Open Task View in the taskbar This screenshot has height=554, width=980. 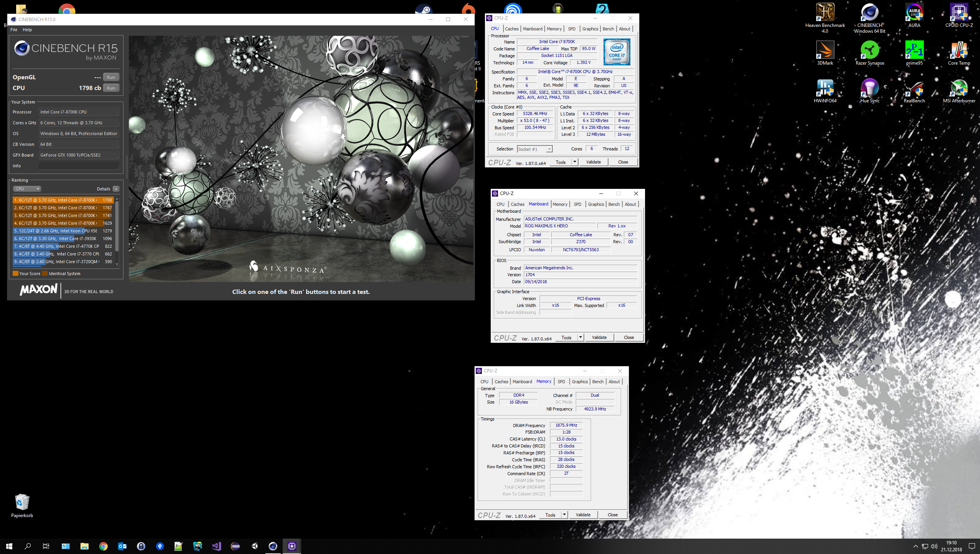coord(46,546)
